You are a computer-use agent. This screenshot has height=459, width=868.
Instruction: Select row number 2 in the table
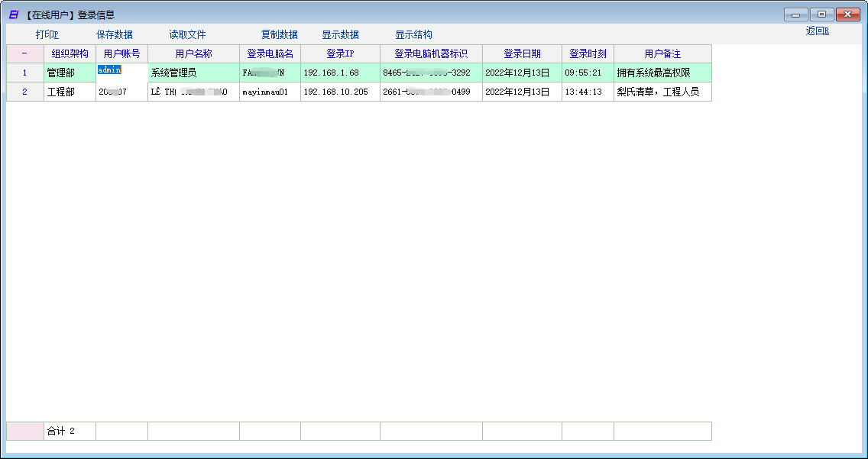24,92
